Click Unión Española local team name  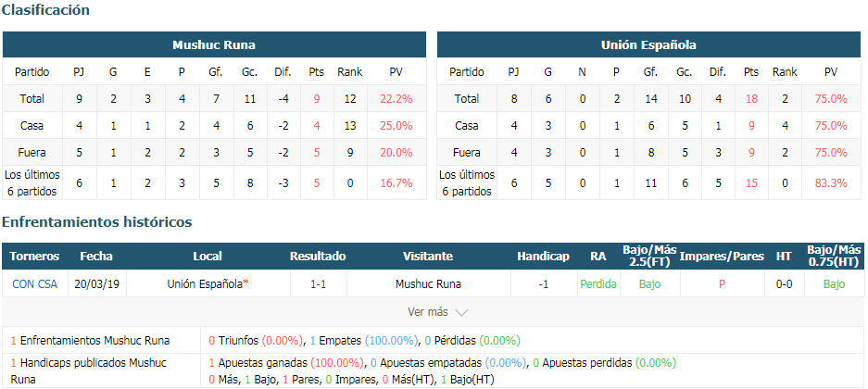[205, 284]
